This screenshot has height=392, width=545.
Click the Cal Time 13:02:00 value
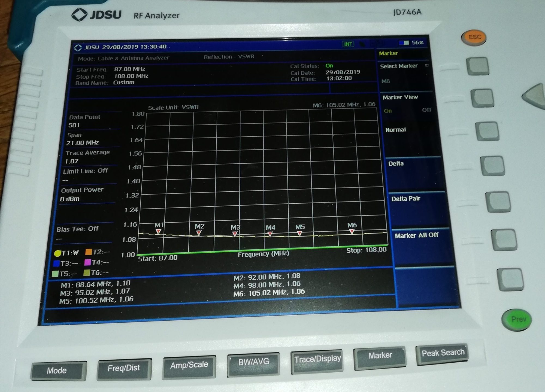[339, 78]
